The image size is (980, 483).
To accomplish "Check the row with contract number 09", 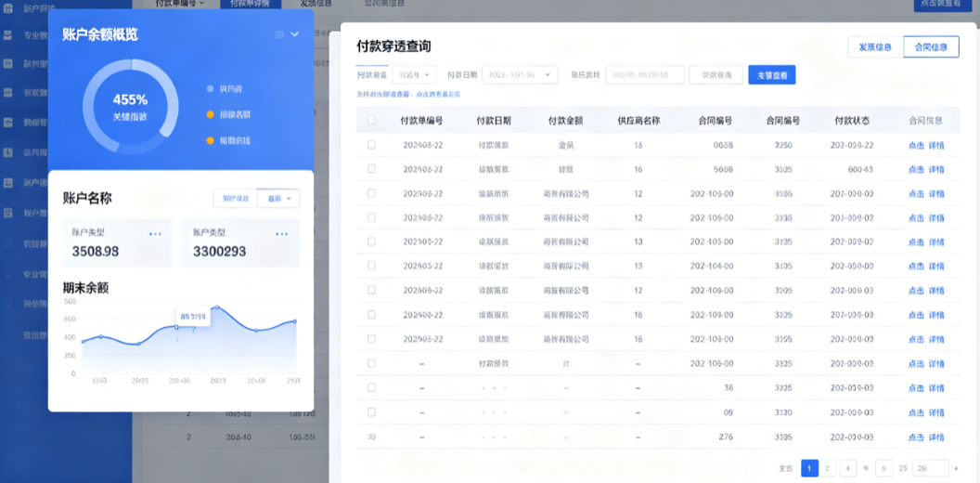I will point(371,412).
